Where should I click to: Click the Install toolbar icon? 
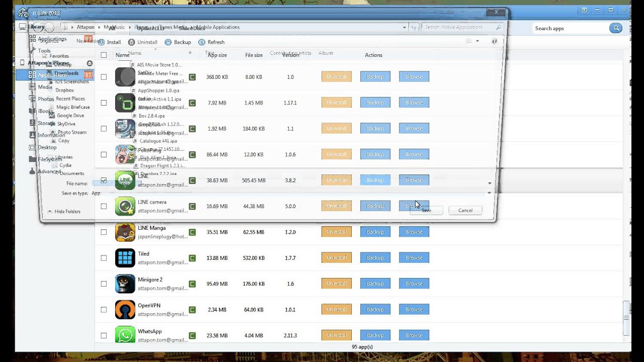[102, 42]
